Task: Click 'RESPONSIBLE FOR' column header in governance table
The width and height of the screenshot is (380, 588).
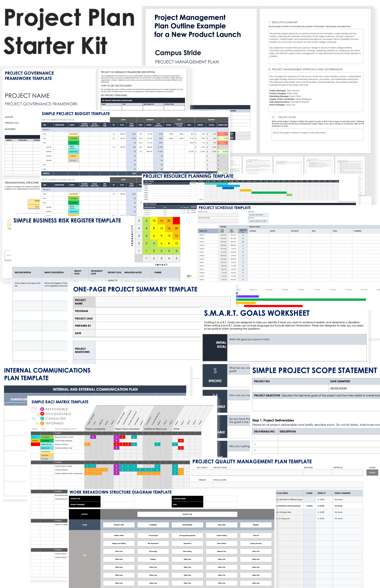Action: pyautogui.click(x=153, y=104)
